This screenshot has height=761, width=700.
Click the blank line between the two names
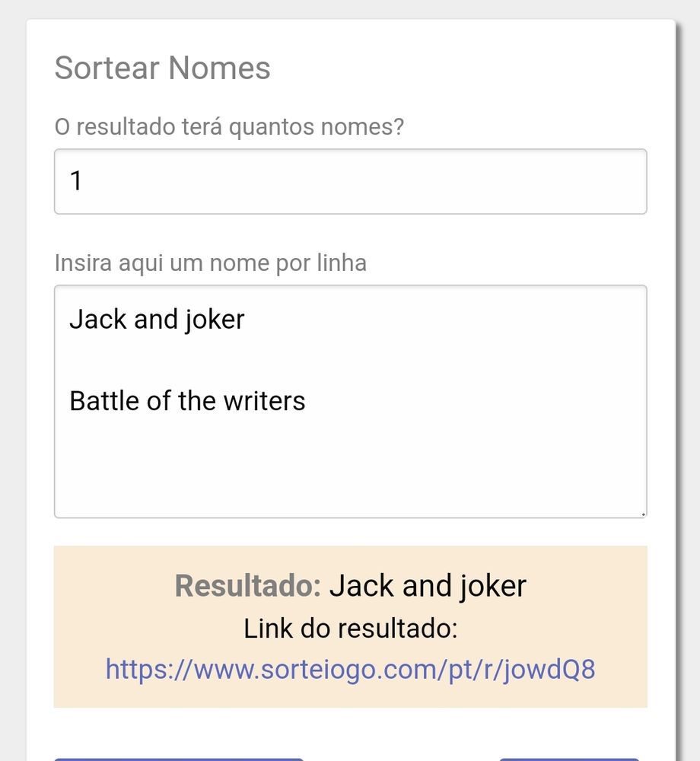point(228,360)
